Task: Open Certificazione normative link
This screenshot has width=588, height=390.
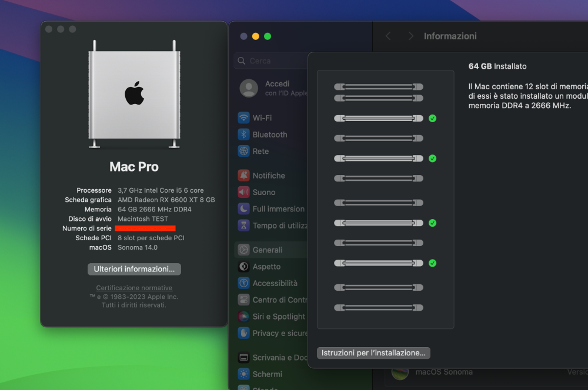Action: (134, 288)
